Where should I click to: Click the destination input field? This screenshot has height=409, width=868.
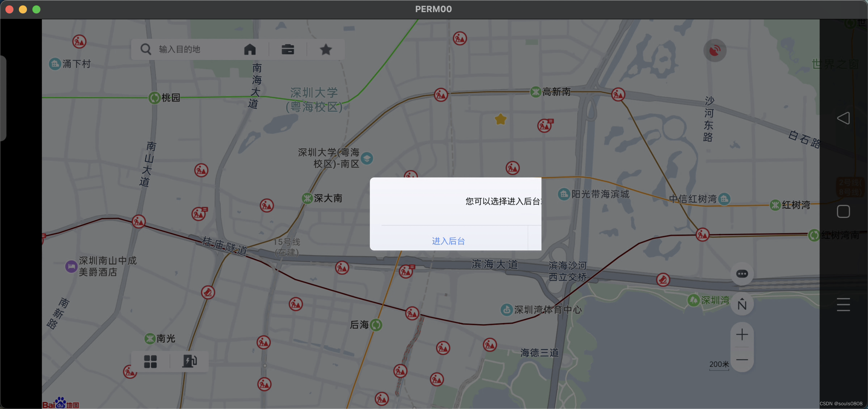point(179,50)
